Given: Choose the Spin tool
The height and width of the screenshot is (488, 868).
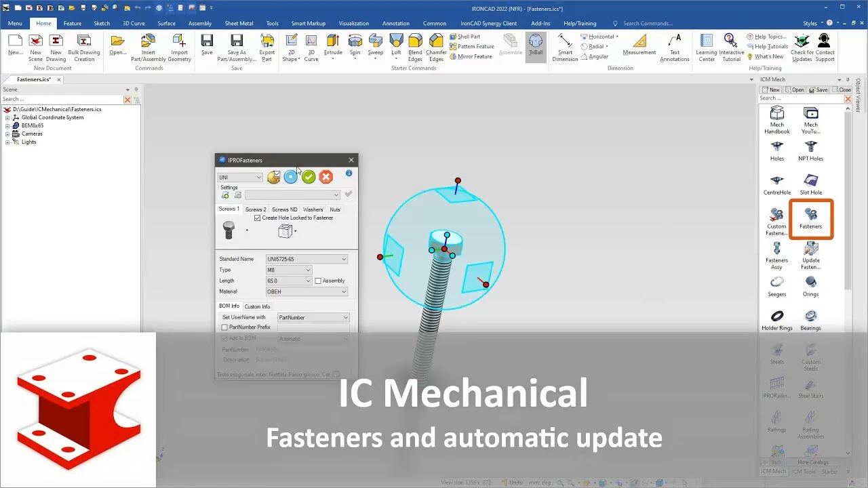Looking at the screenshot, I should point(355,47).
